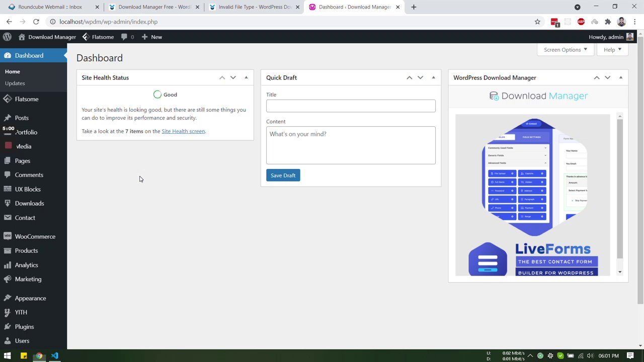The height and width of the screenshot is (362, 644).
Task: Move Quick Draft widget up
Action: coord(409,77)
